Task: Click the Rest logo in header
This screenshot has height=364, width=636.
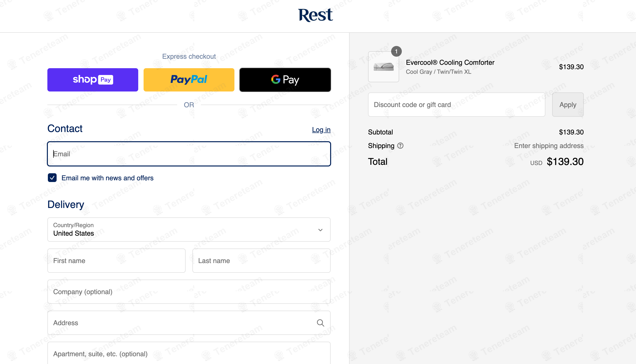Action: point(315,15)
